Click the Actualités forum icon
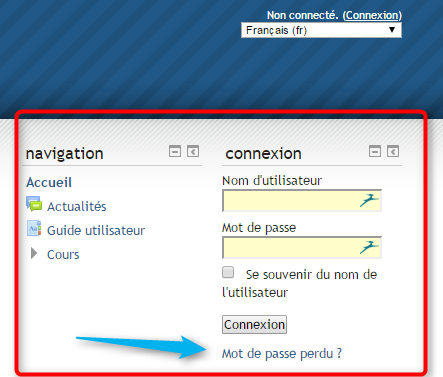 (x=34, y=204)
